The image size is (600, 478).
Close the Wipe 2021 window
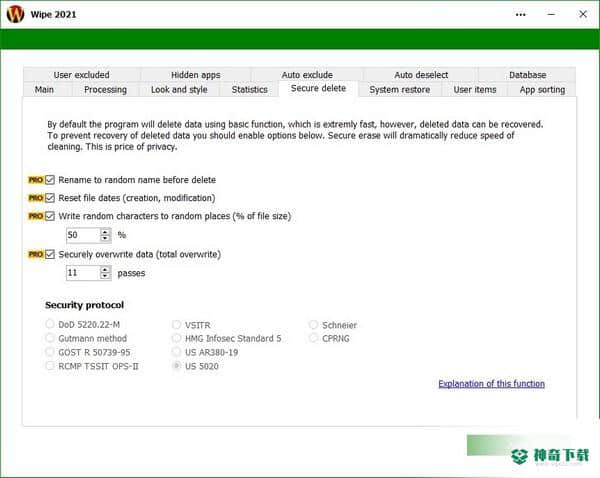[x=583, y=15]
